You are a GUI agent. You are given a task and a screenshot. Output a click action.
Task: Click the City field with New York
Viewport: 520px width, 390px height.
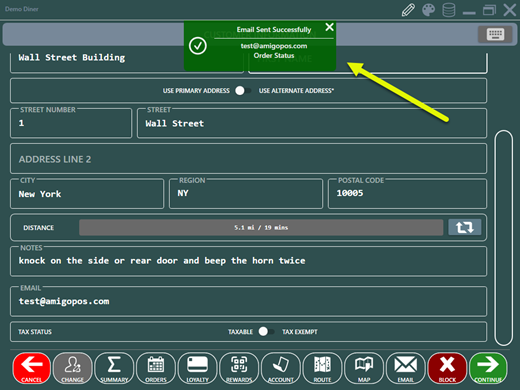click(87, 194)
